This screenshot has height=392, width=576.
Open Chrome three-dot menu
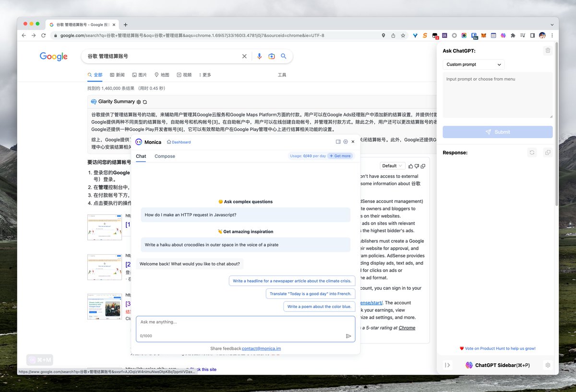pyautogui.click(x=552, y=36)
